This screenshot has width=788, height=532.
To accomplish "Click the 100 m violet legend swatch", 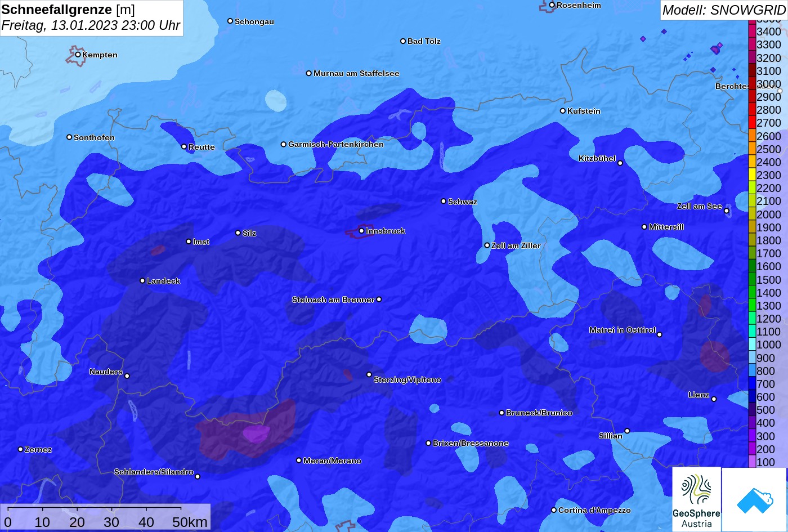I will pos(752,462).
